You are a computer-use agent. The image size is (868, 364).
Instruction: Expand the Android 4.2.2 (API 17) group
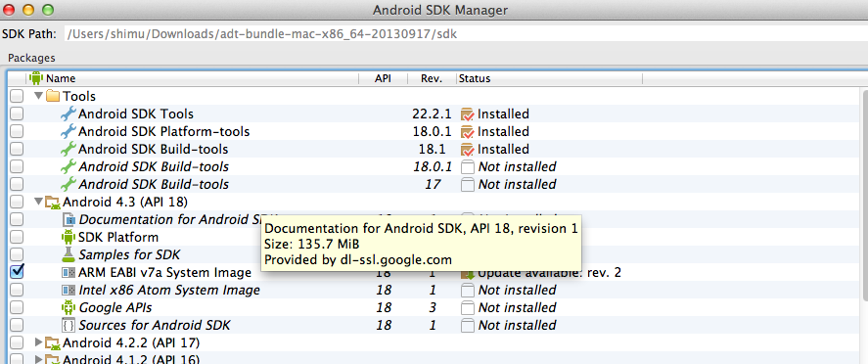pos(39,343)
